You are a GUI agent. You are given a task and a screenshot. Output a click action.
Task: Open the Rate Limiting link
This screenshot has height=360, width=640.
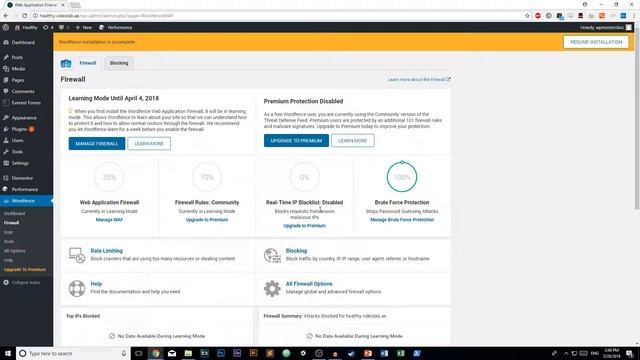point(107,251)
